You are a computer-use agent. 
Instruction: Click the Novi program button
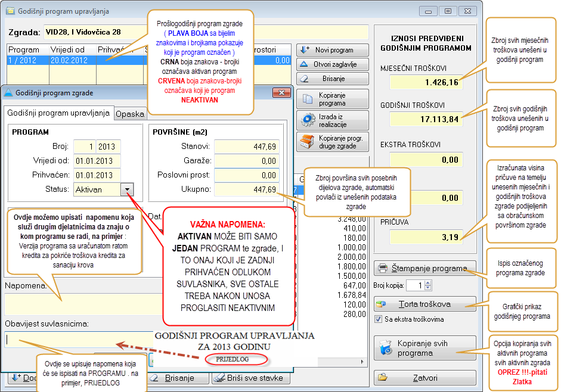pos(333,50)
